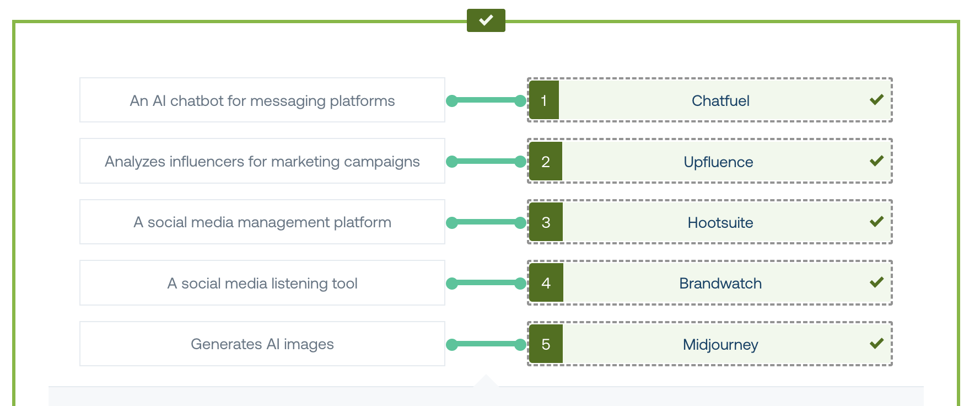This screenshot has height=406, width=980.
Task: Click 'An AI chatbot for messaging platforms' prompt
Action: click(x=262, y=100)
